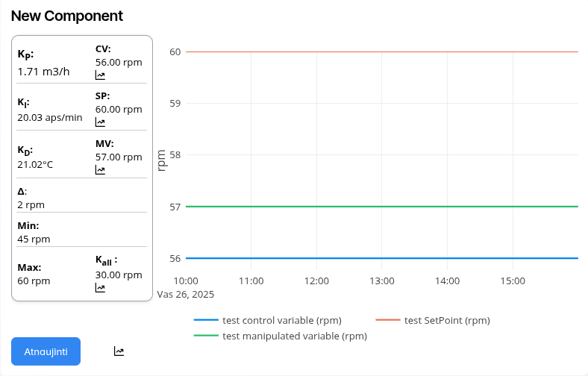The image size is (588, 376).
Task: Click chart icon beside Atnaujinti button
Action: (119, 351)
